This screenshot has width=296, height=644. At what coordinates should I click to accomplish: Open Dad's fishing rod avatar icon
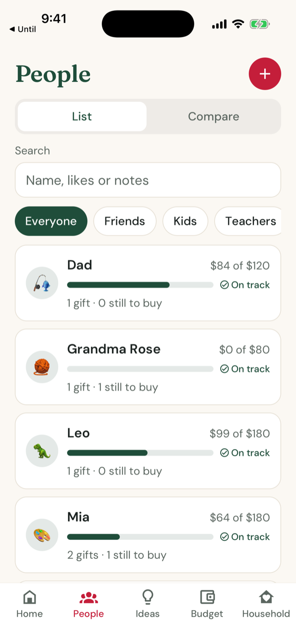click(x=42, y=283)
